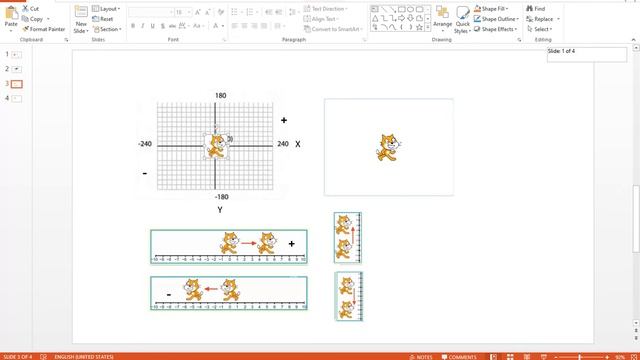The height and width of the screenshot is (360, 640).
Task: Start the slide show from the status bar
Action: point(544,357)
